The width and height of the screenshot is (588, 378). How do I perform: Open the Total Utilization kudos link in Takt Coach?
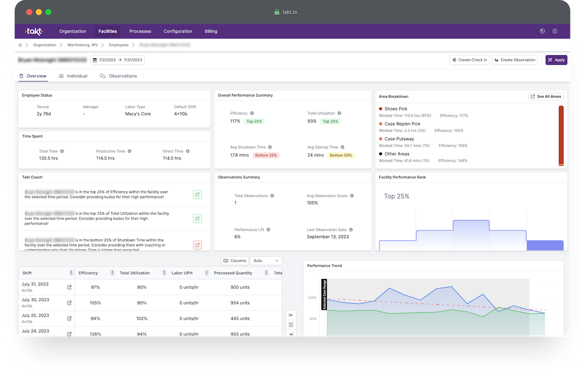click(x=197, y=219)
